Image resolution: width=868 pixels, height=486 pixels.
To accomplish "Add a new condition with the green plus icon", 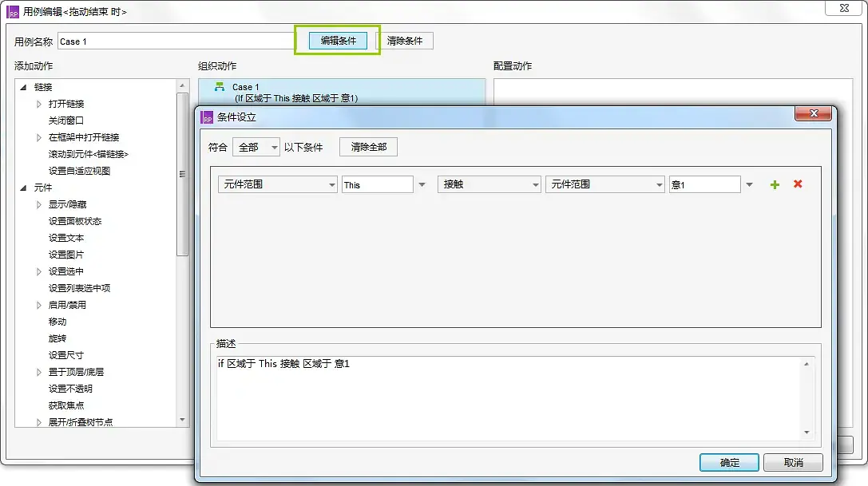I will tap(774, 184).
